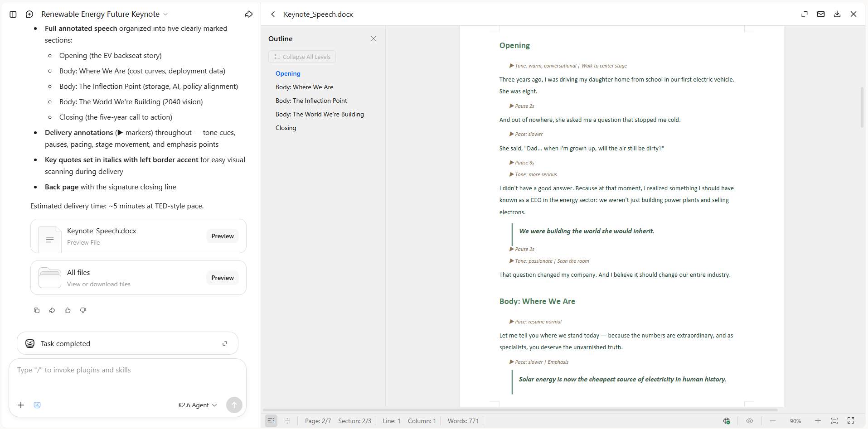Click the quote We were building the world
The image size is (868, 429).
coord(587,231)
